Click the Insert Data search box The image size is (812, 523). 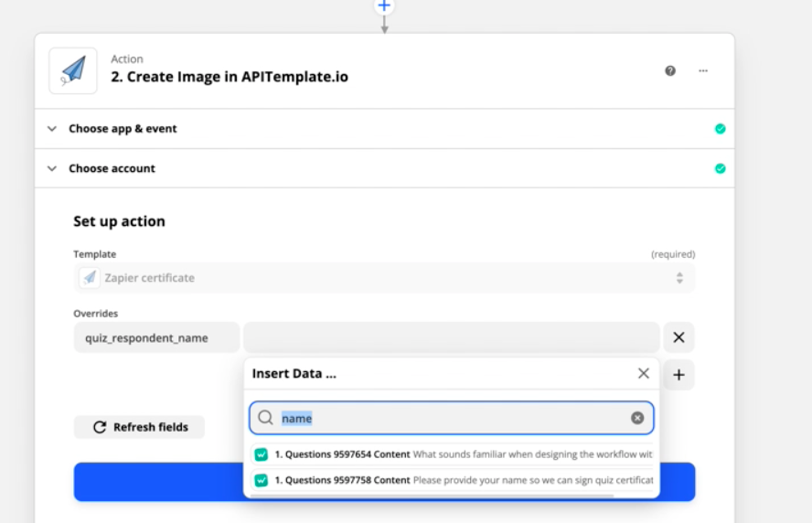click(452, 418)
